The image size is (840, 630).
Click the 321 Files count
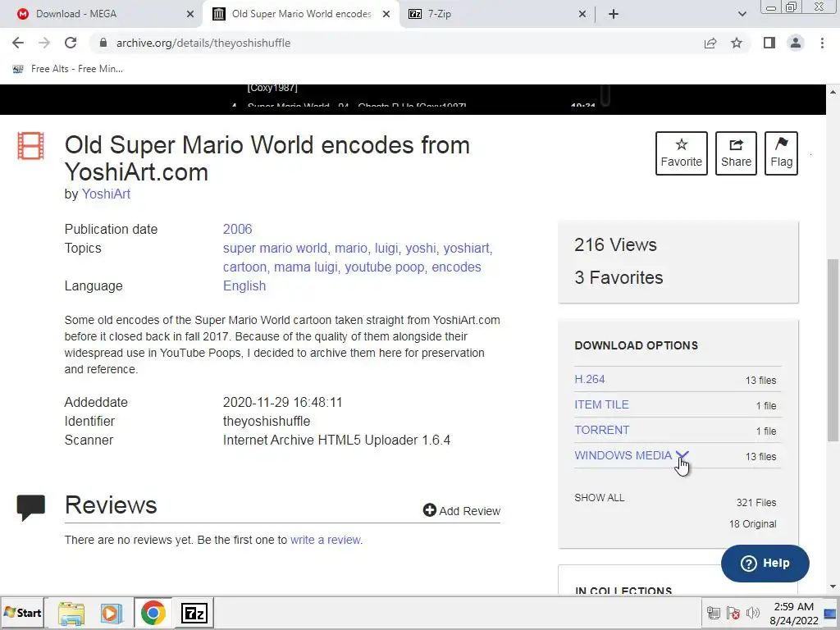pyautogui.click(x=756, y=503)
